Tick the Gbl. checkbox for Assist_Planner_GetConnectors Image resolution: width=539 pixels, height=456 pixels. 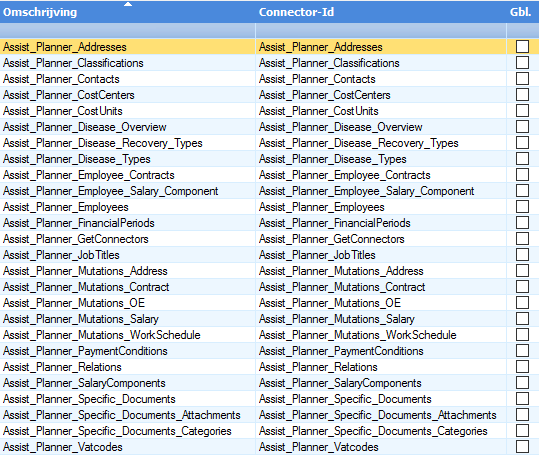point(522,238)
